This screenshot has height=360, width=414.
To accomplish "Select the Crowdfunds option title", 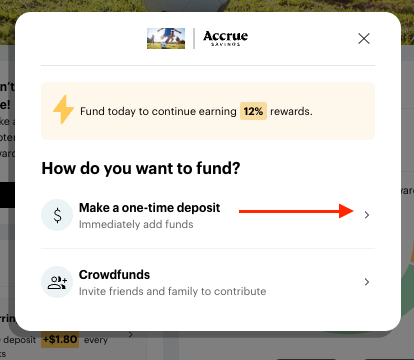I will point(114,275).
